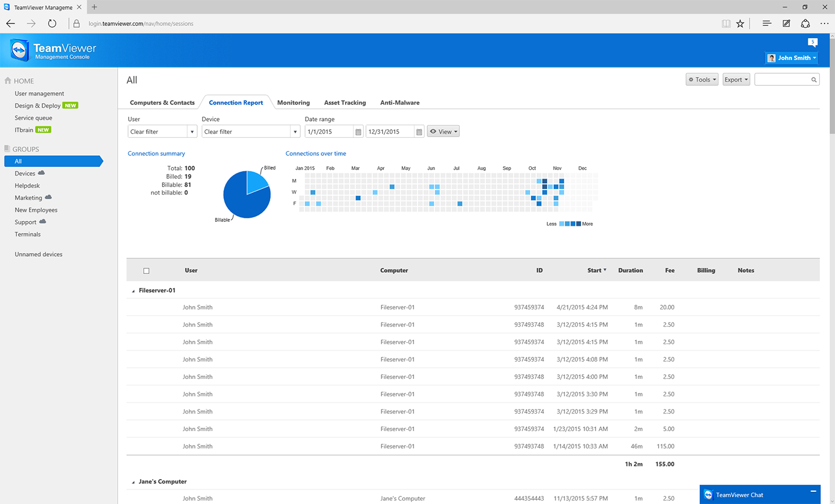The width and height of the screenshot is (835, 504).
Task: Click the search magnifier icon
Action: (x=814, y=79)
